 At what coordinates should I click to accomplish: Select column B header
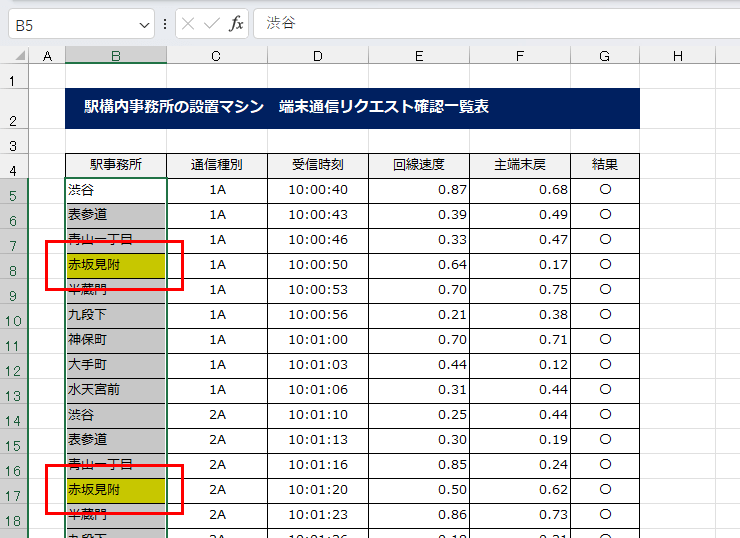click(116, 56)
